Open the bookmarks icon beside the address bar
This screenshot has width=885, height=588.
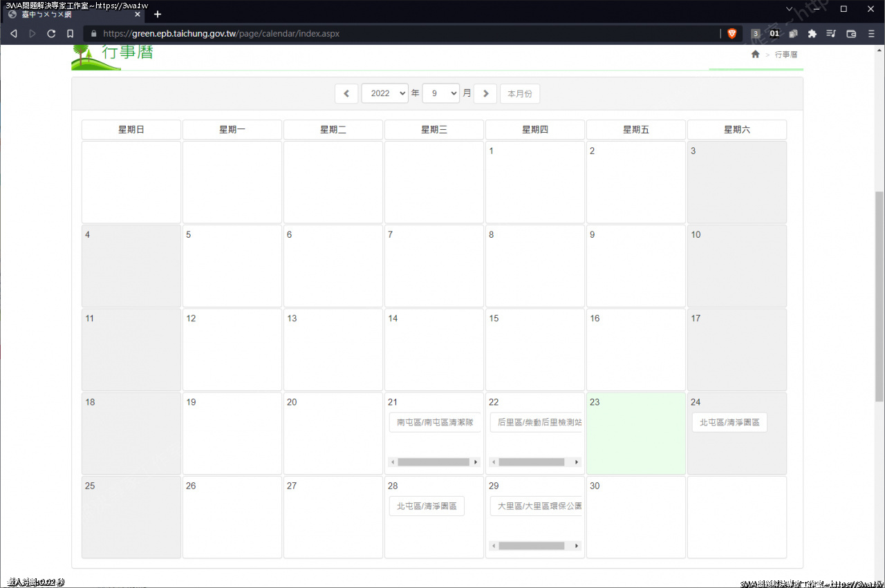(x=69, y=33)
